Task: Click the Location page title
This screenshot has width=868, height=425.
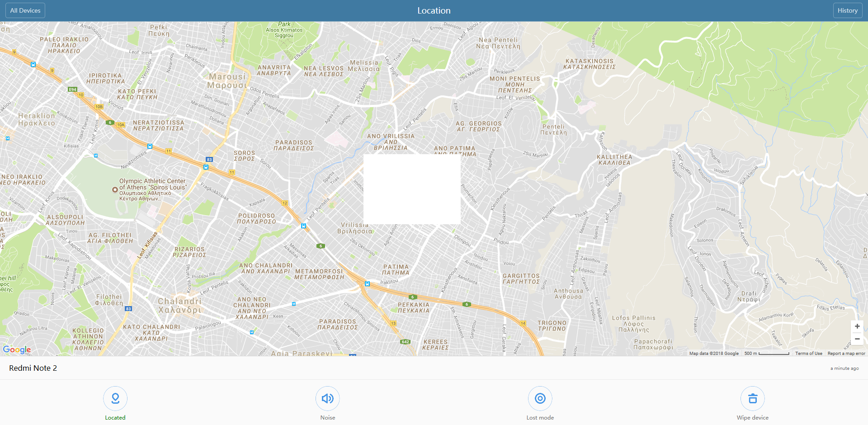Action: [x=434, y=10]
